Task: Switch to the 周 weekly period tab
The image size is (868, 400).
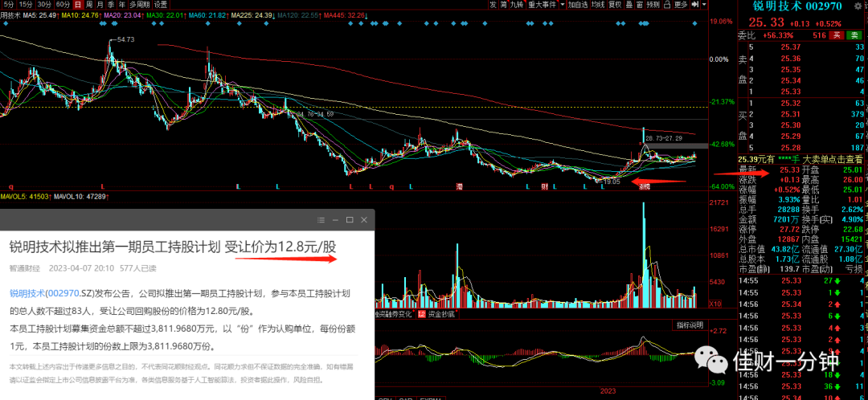Action: (x=88, y=5)
